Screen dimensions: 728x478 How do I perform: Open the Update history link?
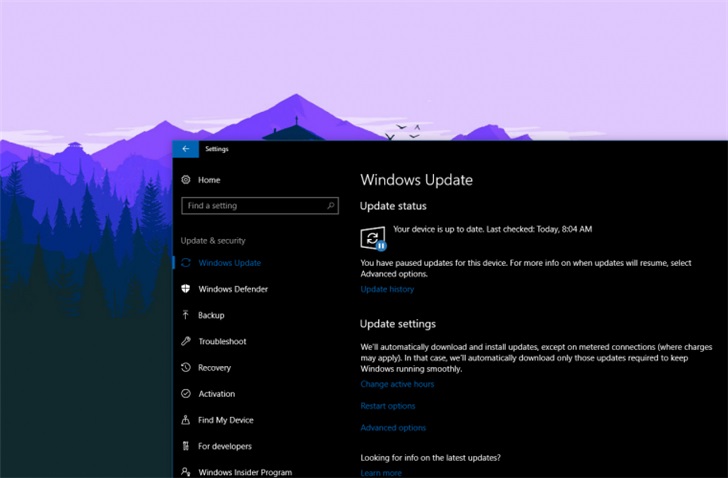(387, 289)
